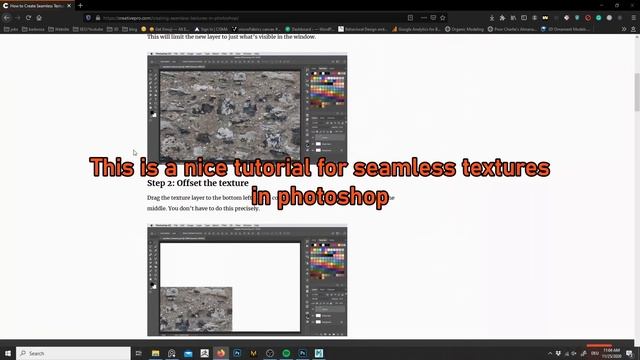Open the 'Google Analytics' bookmark
Viewport: 640px width, 360px height.
(x=416, y=29)
